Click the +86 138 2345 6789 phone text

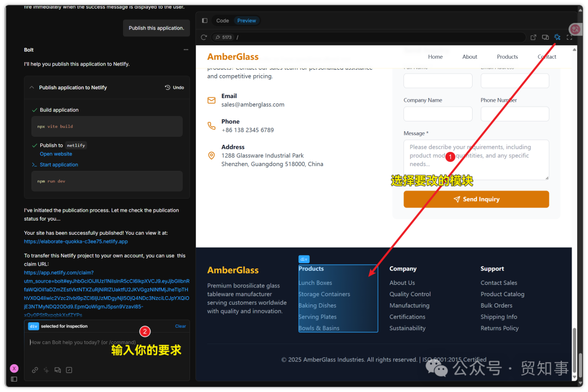(248, 130)
